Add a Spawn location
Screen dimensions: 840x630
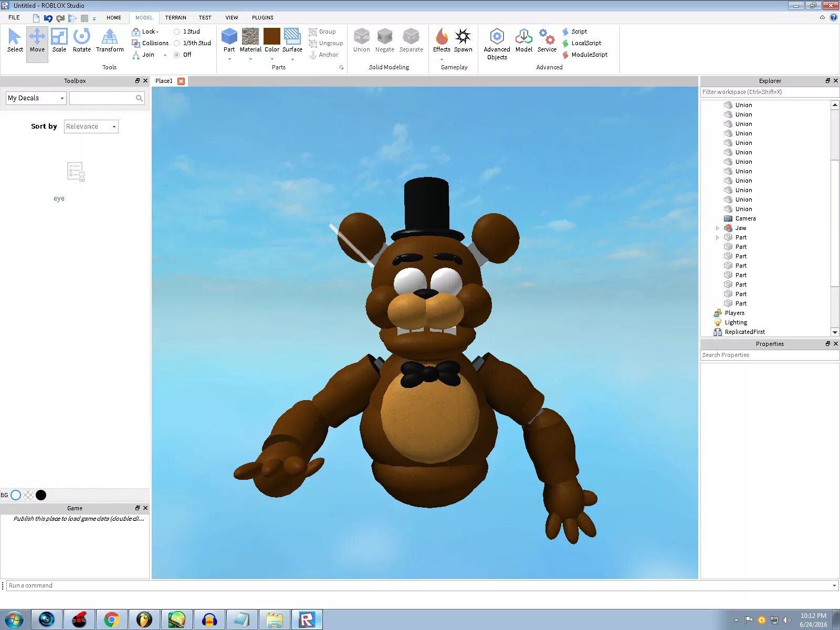tap(463, 41)
